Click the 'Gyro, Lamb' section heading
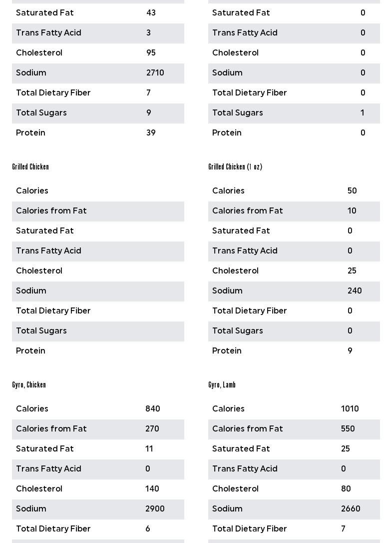Viewport: 392px width, 543px height. [x=222, y=385]
